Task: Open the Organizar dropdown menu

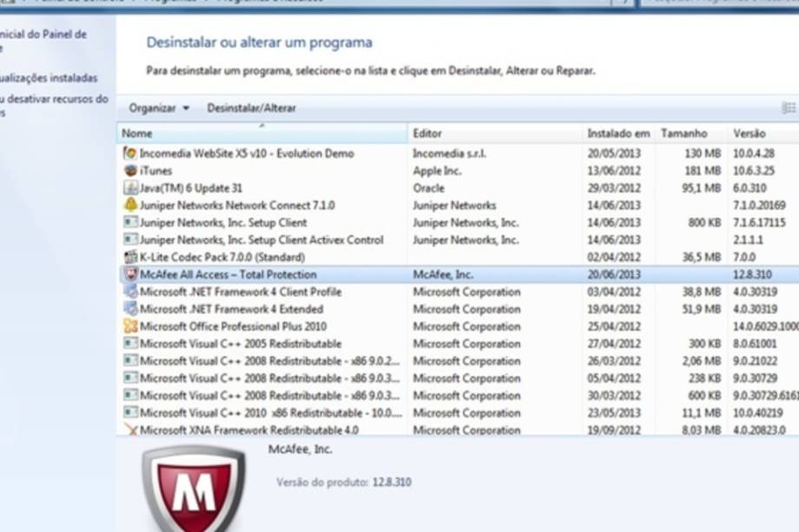Action: point(159,108)
